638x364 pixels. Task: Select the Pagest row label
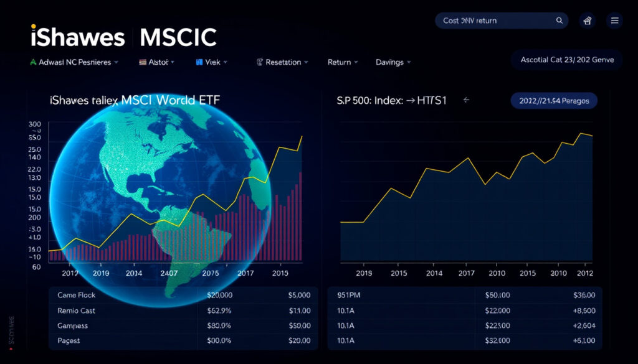(69, 341)
